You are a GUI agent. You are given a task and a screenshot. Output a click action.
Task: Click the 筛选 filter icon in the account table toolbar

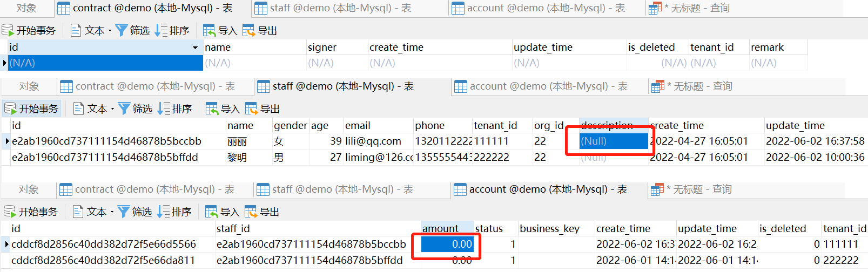[124, 212]
